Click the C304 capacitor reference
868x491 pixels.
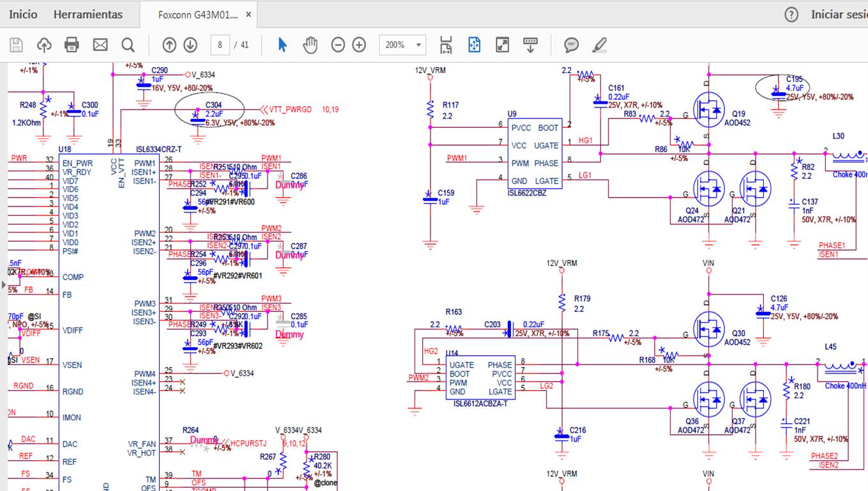click(x=213, y=105)
